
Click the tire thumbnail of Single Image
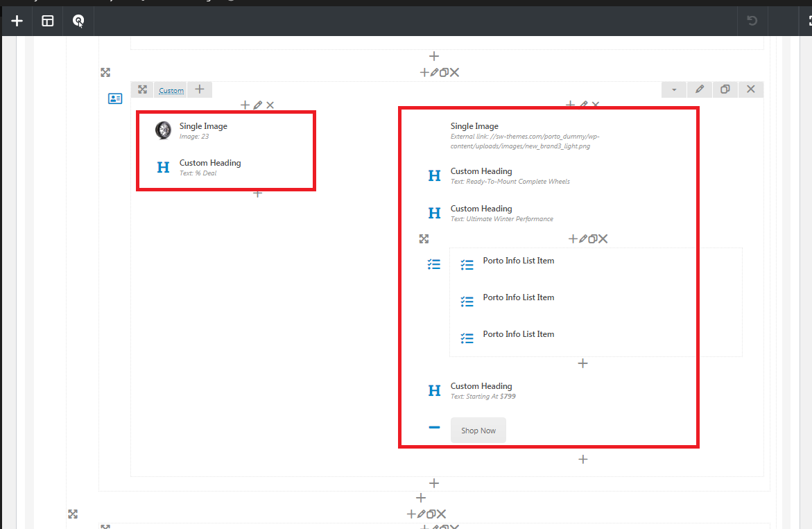click(x=163, y=130)
